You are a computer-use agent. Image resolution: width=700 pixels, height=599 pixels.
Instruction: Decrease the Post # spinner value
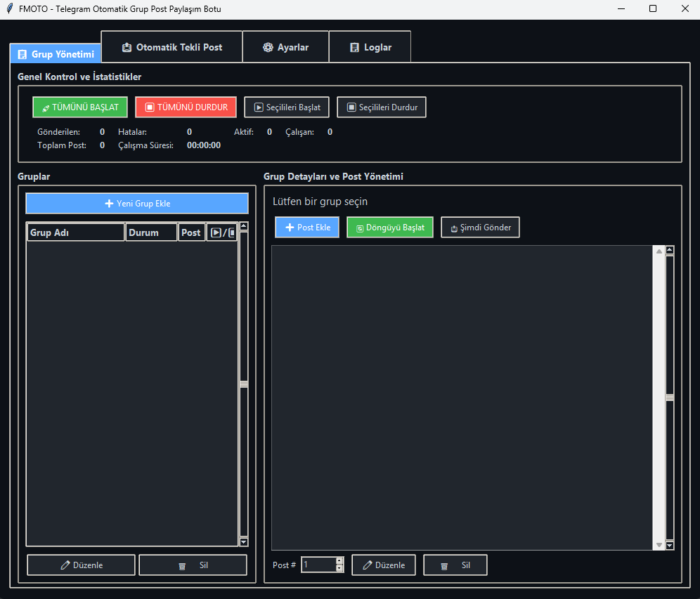[340, 569]
